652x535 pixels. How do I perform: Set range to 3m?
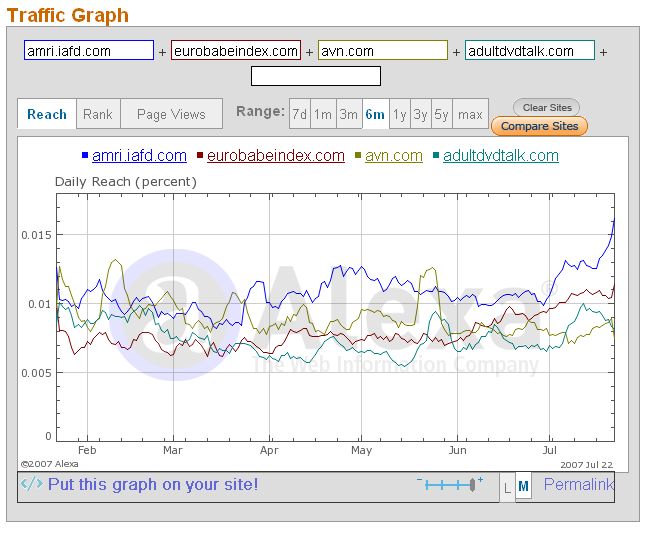point(349,114)
